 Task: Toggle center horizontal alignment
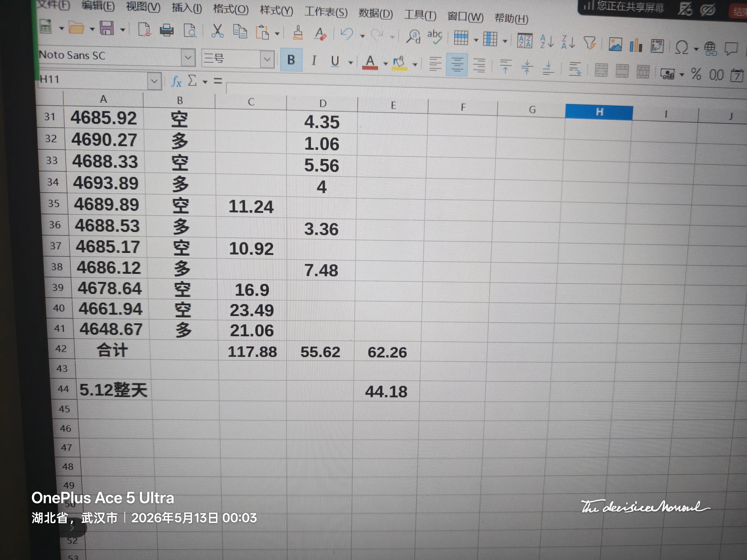[457, 65]
